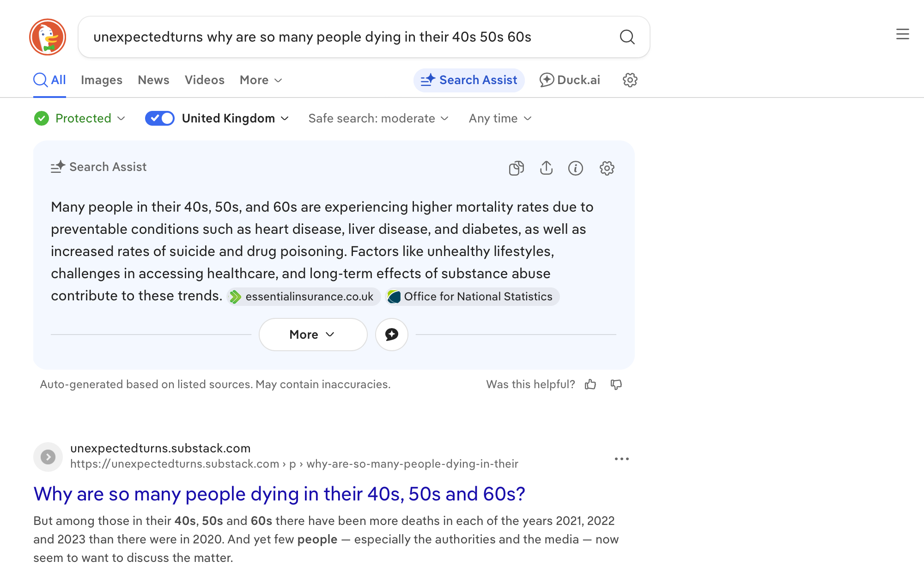
Task: Switch to the News tab
Action: point(153,80)
